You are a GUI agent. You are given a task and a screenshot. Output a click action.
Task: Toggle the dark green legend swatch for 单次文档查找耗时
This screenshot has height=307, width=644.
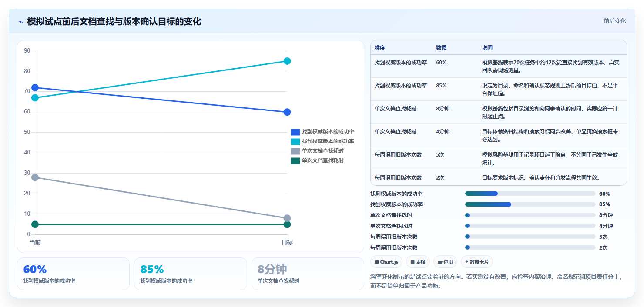(295, 160)
